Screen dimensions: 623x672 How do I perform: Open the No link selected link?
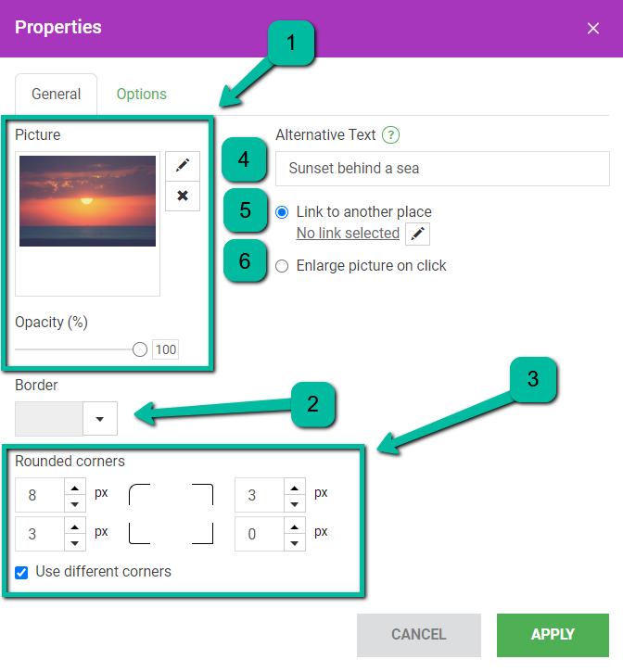coord(348,234)
